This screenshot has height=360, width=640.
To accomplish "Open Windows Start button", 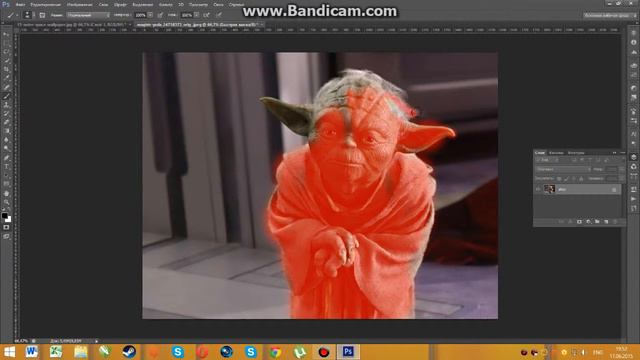I will pyautogui.click(x=9, y=352).
